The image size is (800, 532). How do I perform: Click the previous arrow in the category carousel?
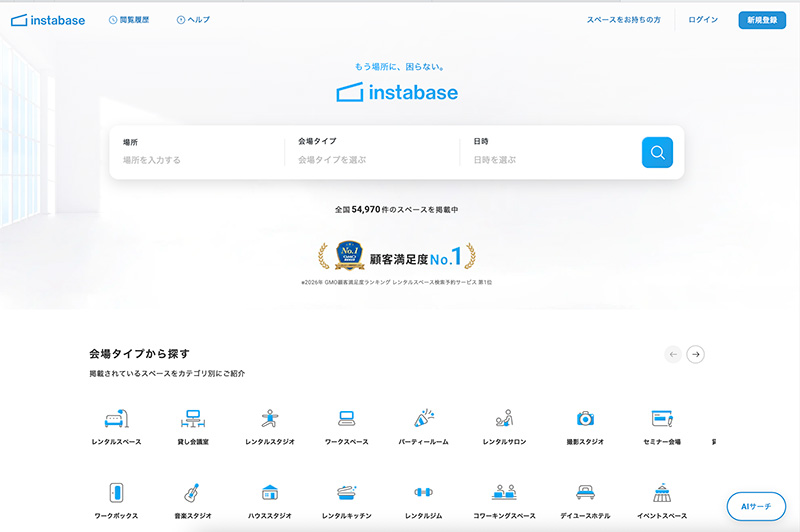(673, 354)
